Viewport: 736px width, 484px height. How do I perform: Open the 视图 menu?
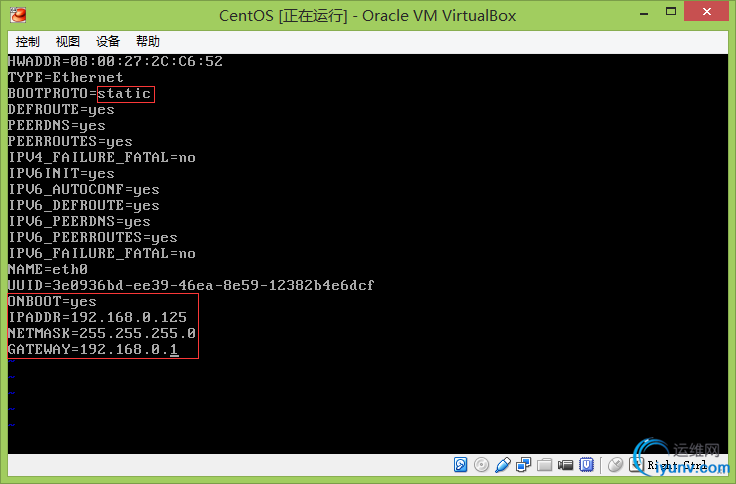pyautogui.click(x=68, y=42)
